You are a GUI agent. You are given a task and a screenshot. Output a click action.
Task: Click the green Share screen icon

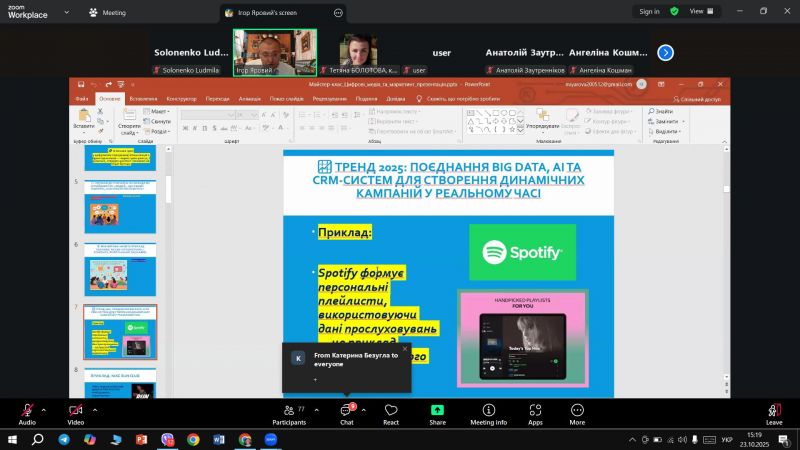[x=437, y=410]
